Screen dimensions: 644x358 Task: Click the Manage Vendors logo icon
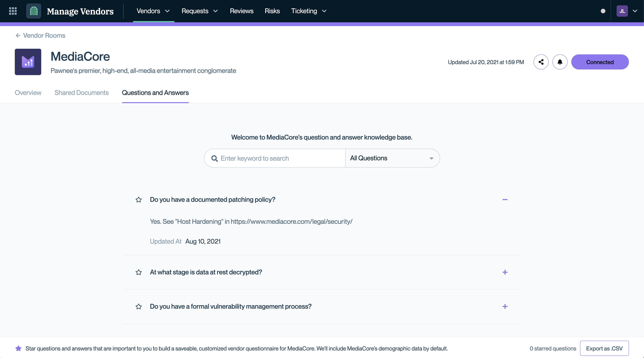(x=34, y=11)
